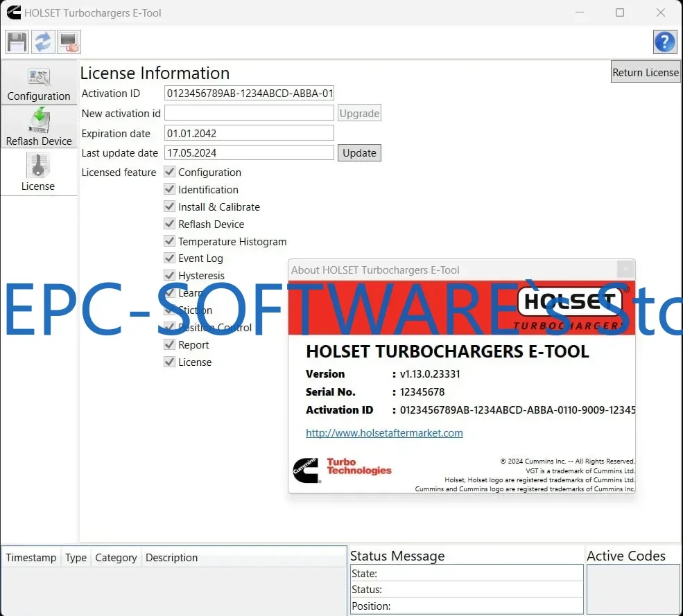
Task: Save settings with the floppy disk icon
Action: (16, 42)
